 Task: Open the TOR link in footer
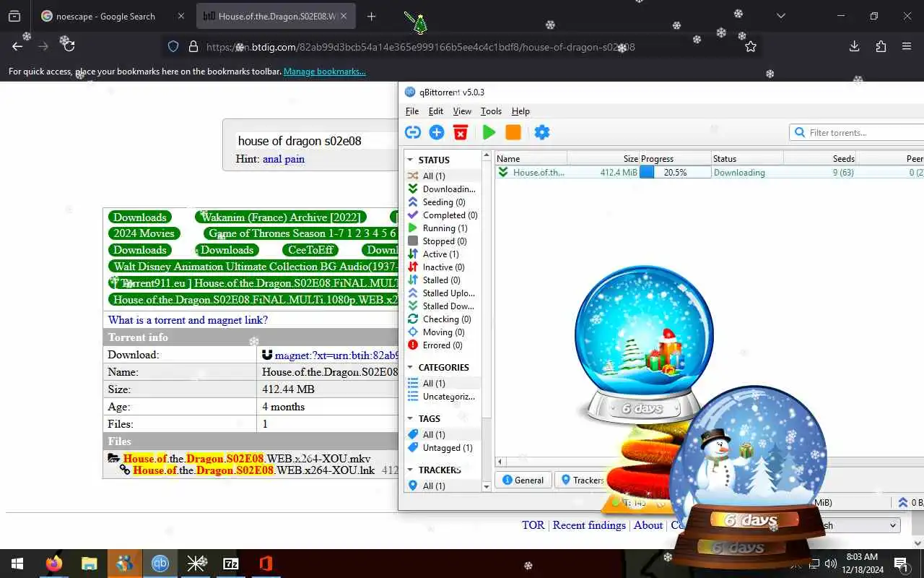pos(533,525)
